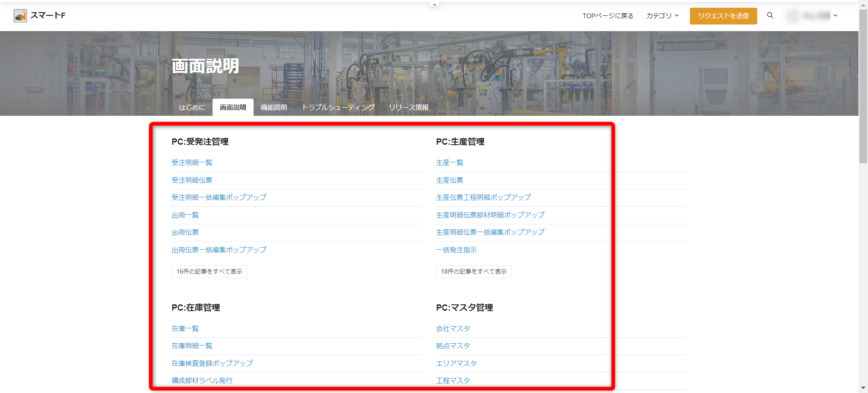868x393 pixels.
Task: Show all 18 articles in PC:生産管理
Action: pos(474,272)
